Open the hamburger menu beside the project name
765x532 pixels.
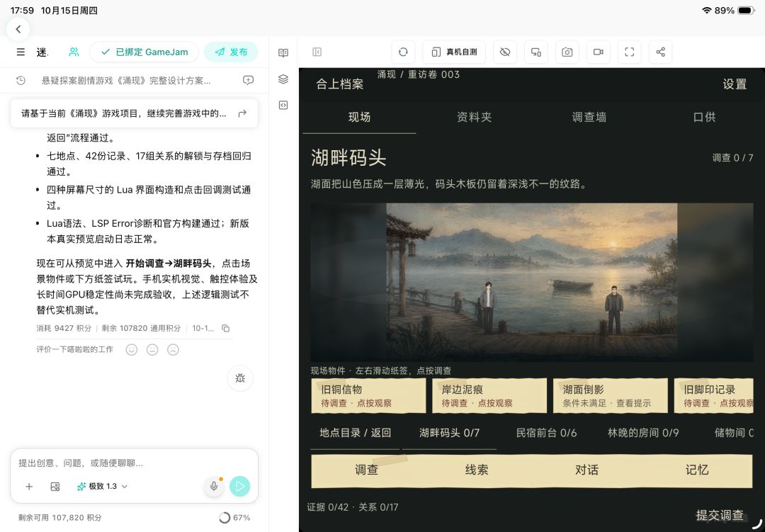[21, 52]
